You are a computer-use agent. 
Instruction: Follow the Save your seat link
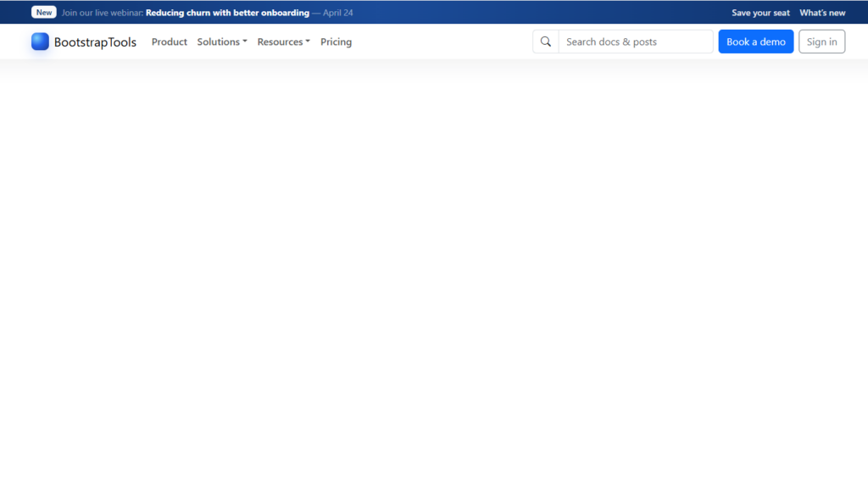click(x=760, y=13)
